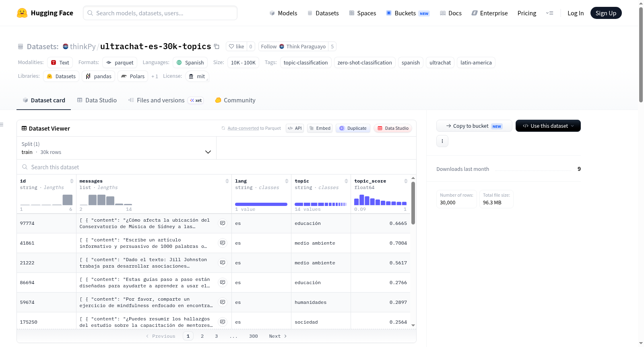Expand the left sidebar table of contents icon
The image size is (644, 347).
(x=2, y=125)
